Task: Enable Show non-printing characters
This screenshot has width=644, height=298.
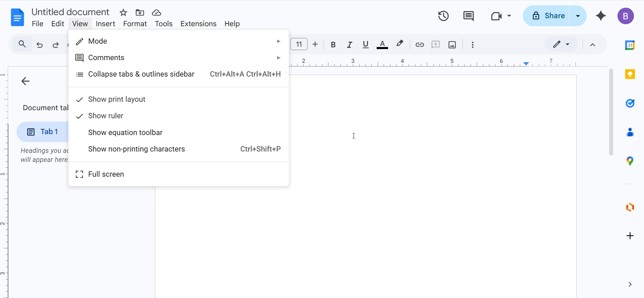Action: pyautogui.click(x=137, y=149)
